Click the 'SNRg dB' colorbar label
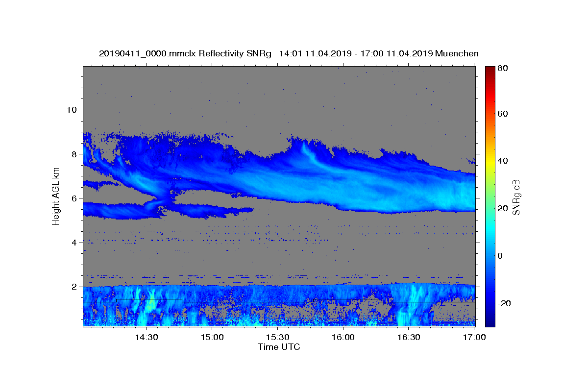The width and height of the screenshot is (588, 392). [516, 197]
